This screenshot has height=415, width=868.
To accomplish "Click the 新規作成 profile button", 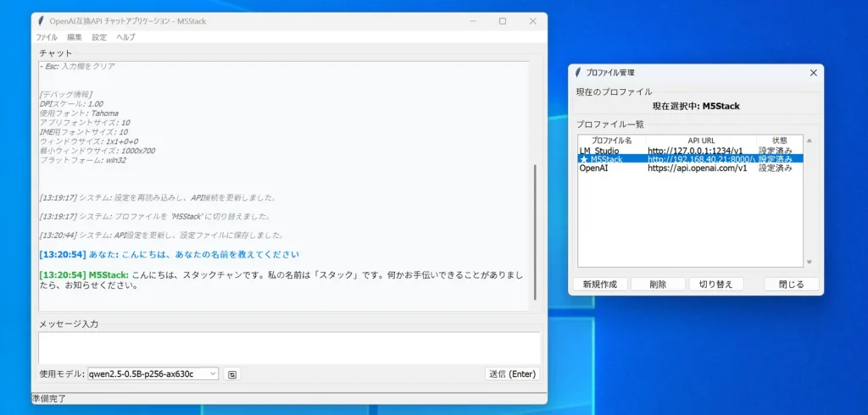I will 600,285.
